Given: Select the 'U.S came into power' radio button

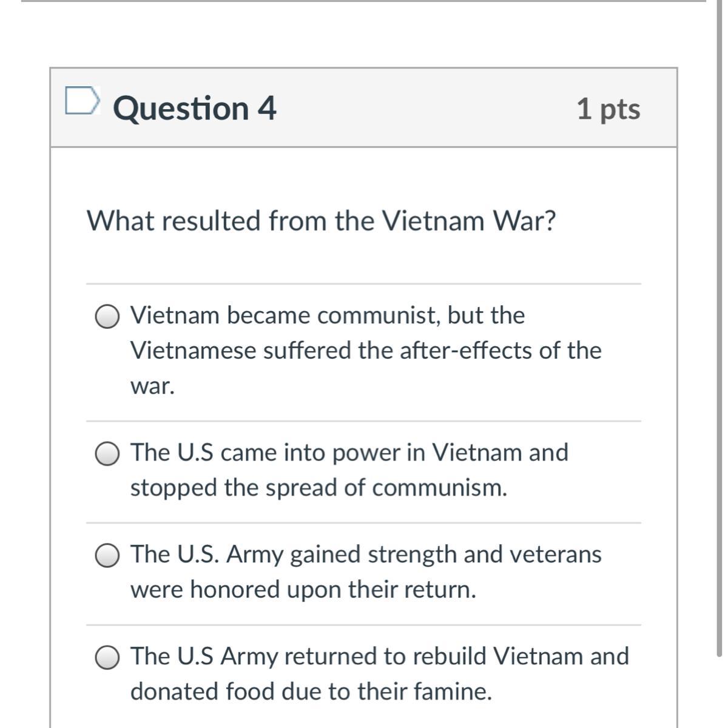Looking at the screenshot, I should point(107,454).
